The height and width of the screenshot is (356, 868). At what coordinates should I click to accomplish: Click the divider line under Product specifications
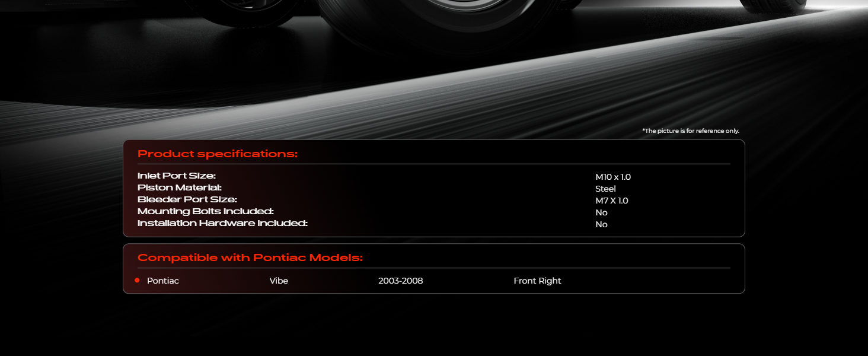433,164
